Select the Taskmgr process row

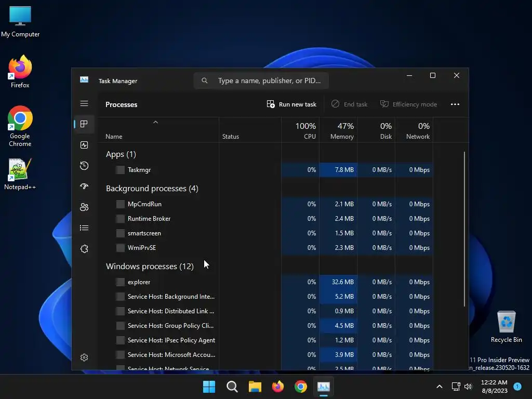265,170
